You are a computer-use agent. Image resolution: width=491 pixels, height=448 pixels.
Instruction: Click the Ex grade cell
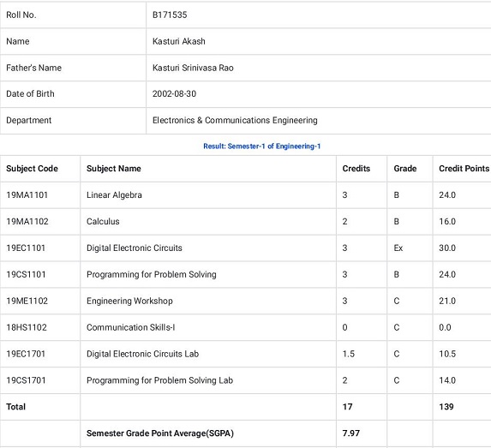click(x=398, y=248)
